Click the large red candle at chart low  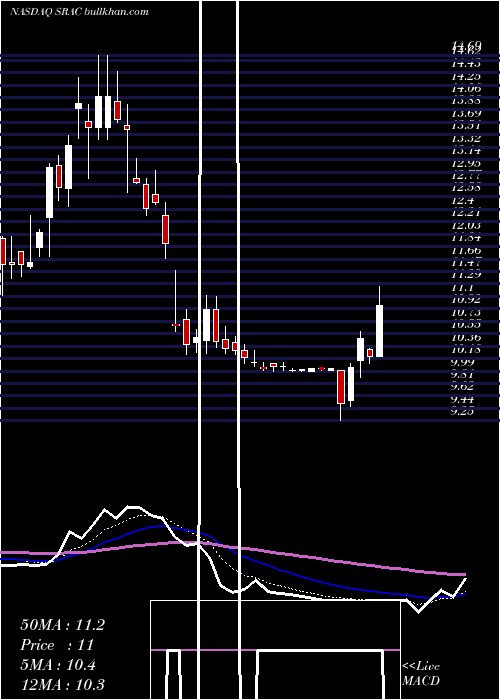[341, 387]
